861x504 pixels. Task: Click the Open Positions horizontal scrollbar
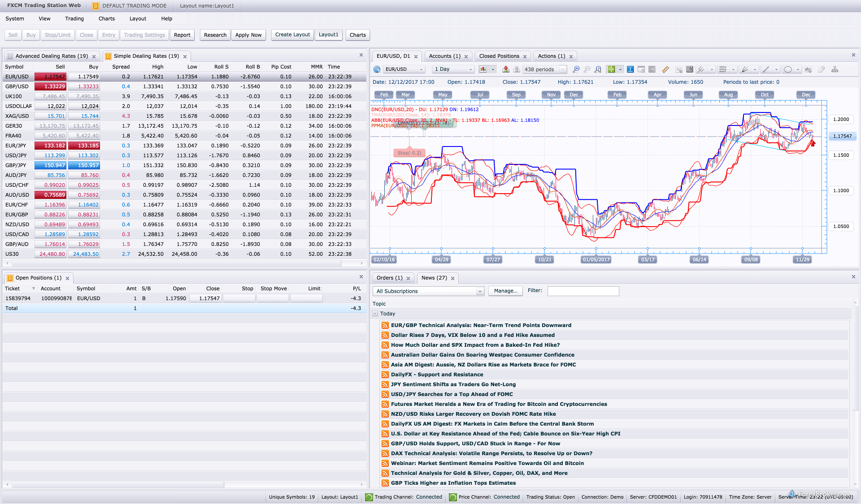pyautogui.click(x=117, y=484)
